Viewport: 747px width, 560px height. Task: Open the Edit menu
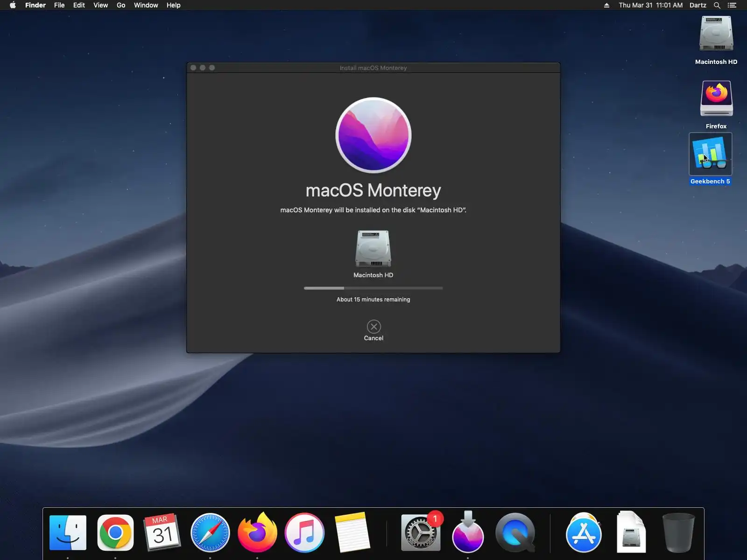[x=79, y=5]
